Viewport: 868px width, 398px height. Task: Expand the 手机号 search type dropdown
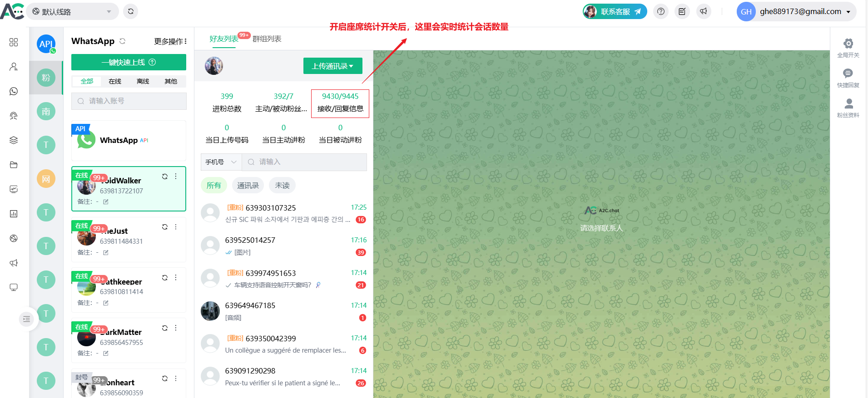pyautogui.click(x=221, y=162)
